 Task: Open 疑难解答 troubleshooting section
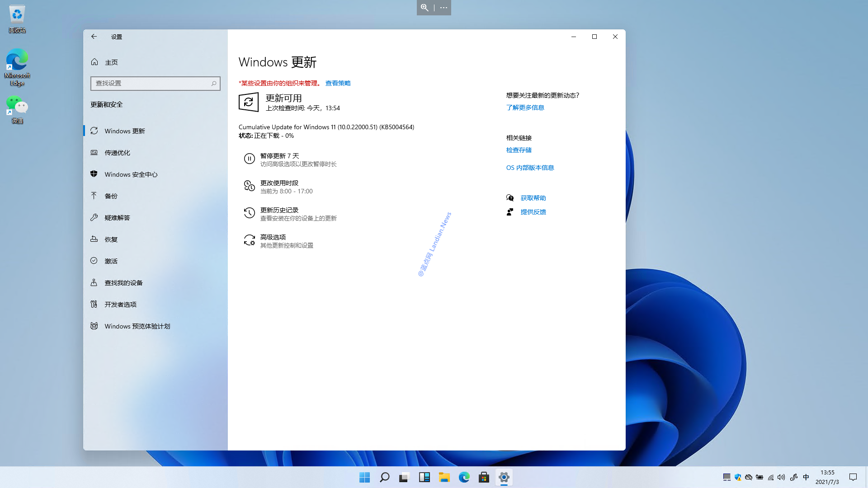156,218
